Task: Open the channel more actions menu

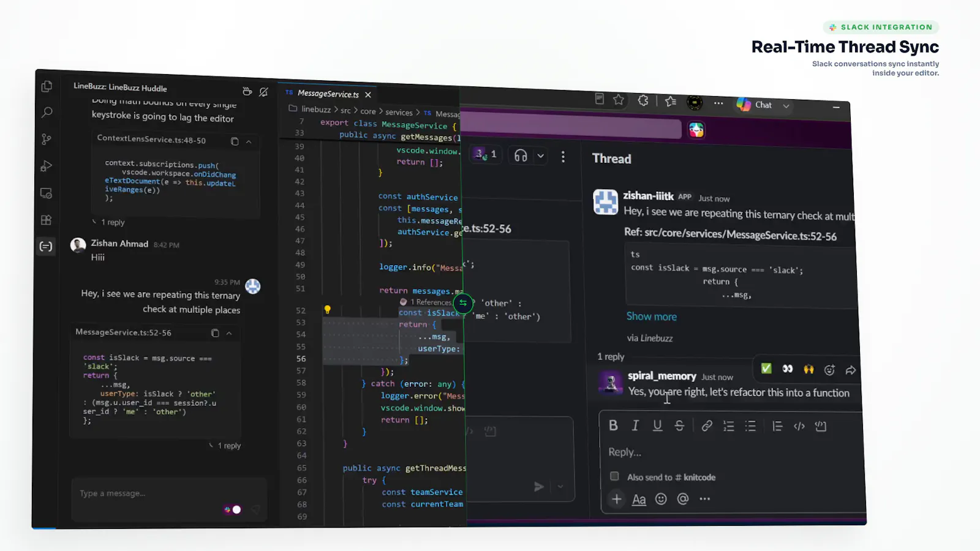Action: (x=563, y=157)
